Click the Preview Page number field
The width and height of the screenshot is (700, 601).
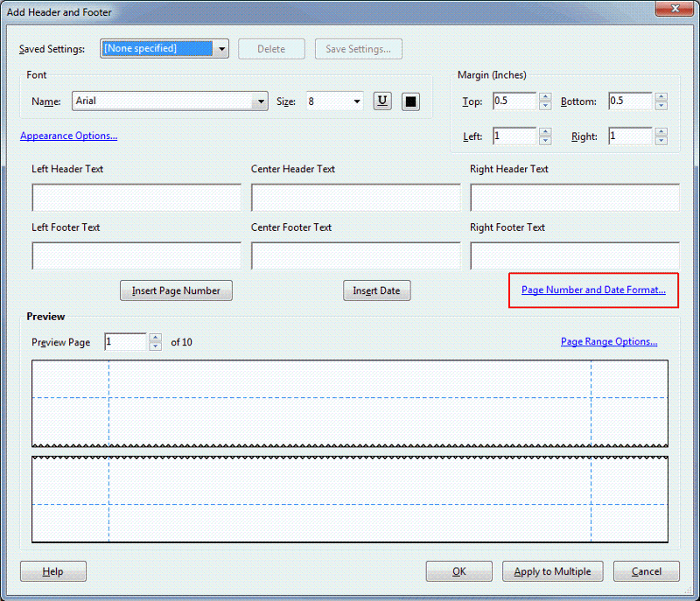pyautogui.click(x=125, y=342)
